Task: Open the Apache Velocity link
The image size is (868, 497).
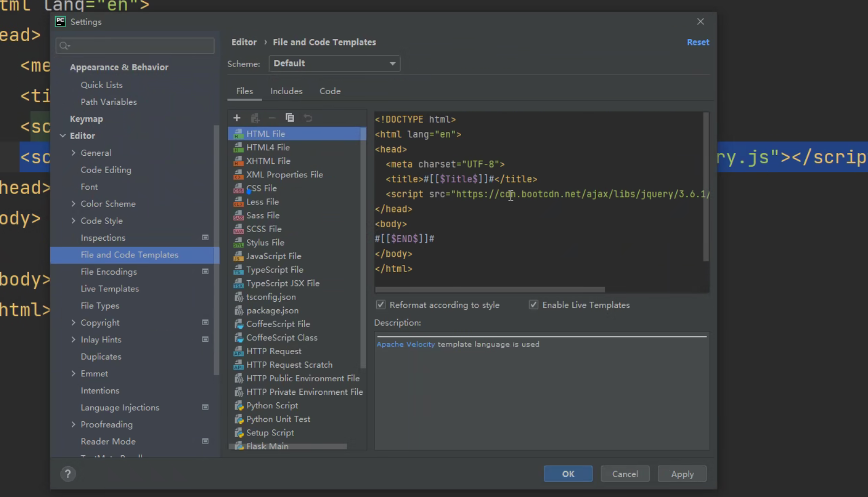Action: (x=405, y=344)
